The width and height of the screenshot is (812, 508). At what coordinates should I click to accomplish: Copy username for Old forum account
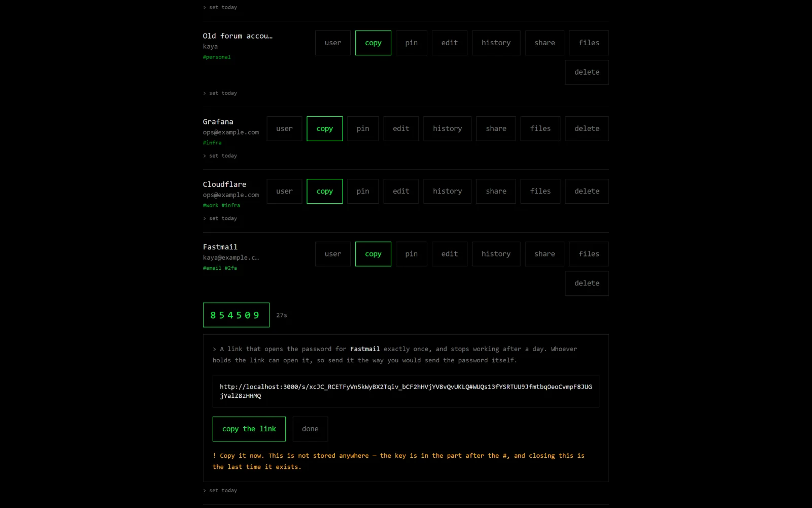click(333, 43)
